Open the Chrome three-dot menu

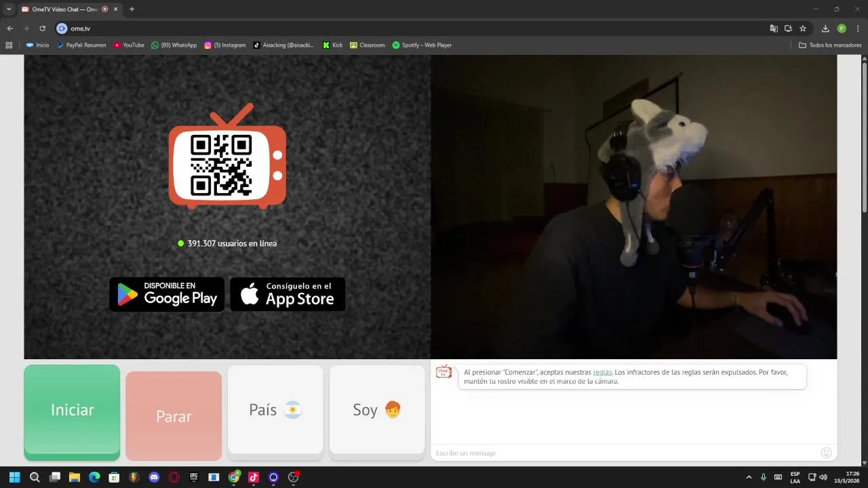(858, 28)
